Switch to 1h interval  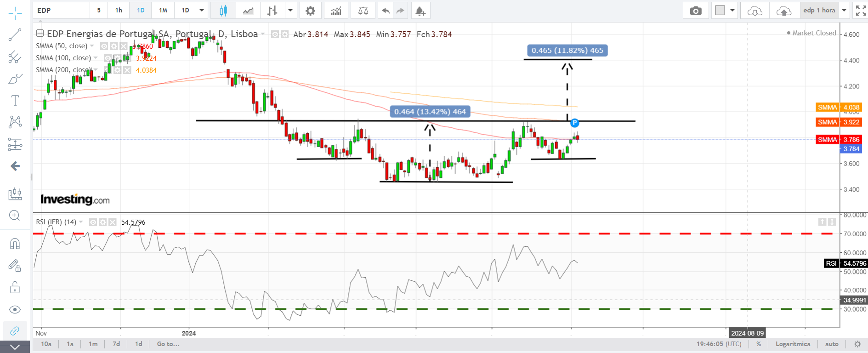click(119, 10)
